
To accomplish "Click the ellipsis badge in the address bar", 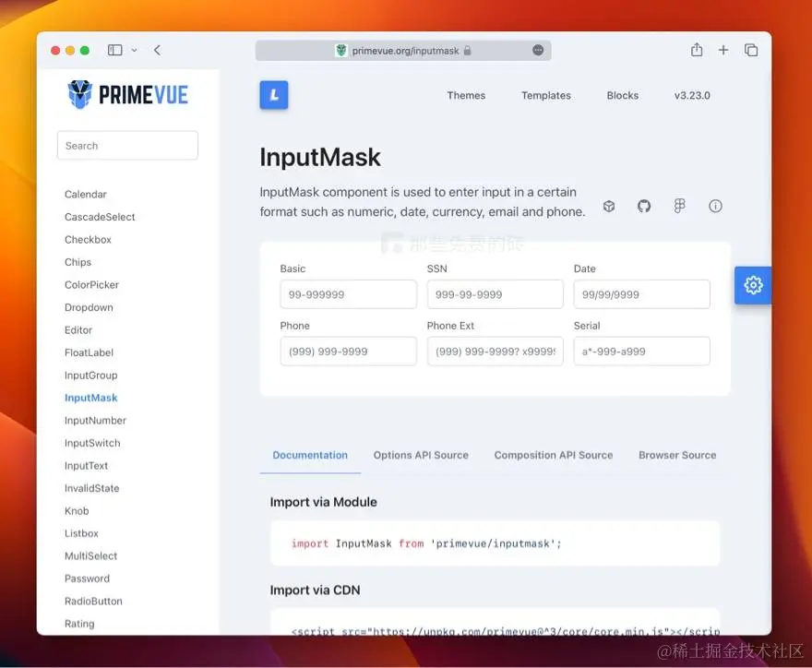I will 538,50.
